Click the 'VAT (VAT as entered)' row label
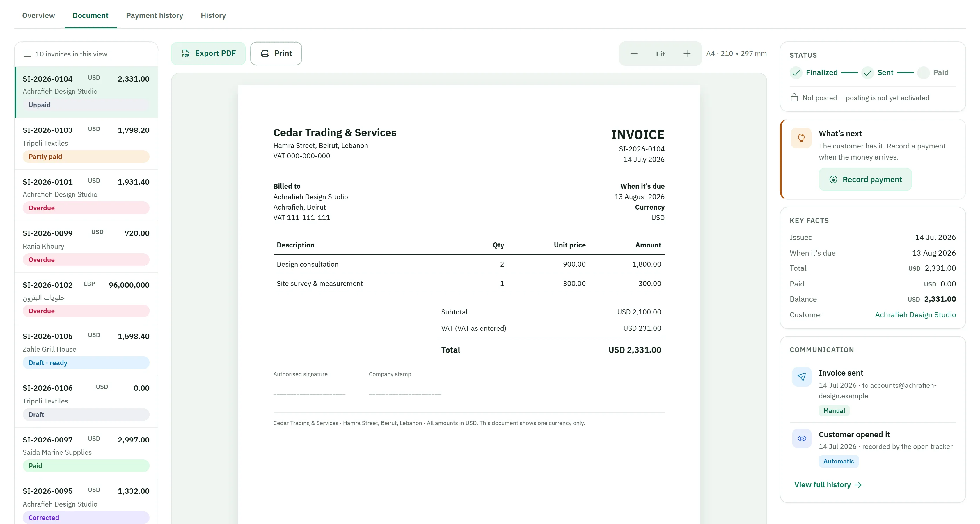This screenshot has width=980, height=524. point(473,328)
